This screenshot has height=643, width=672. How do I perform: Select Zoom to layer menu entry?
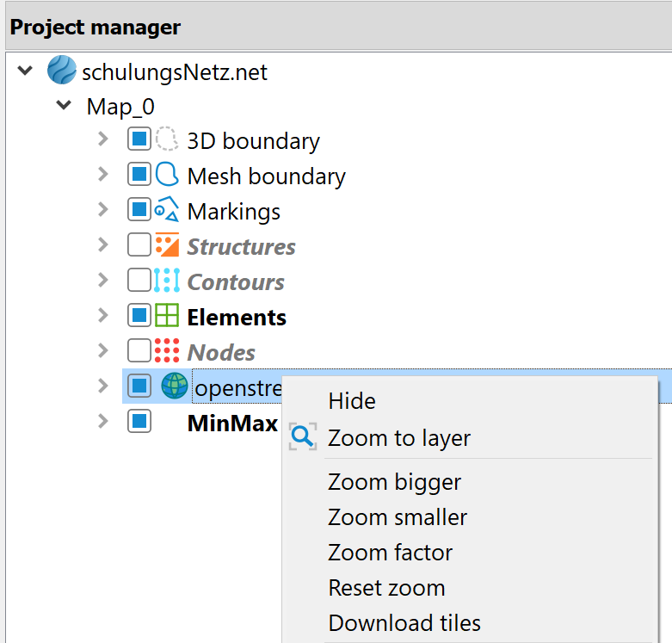tap(399, 437)
